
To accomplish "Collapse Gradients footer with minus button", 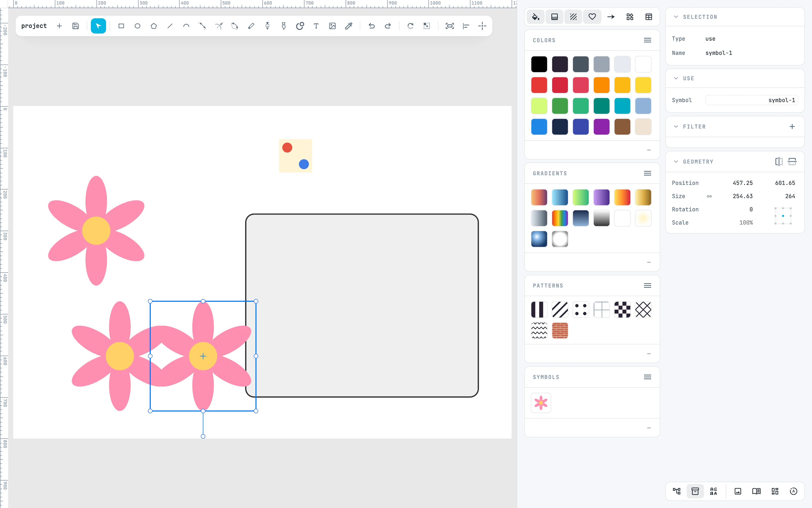I will [x=649, y=262].
